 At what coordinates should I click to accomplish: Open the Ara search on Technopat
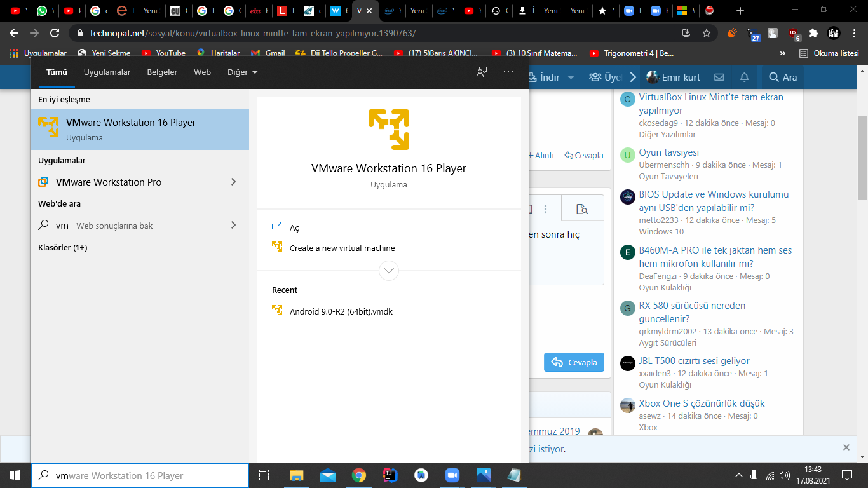pyautogui.click(x=782, y=77)
